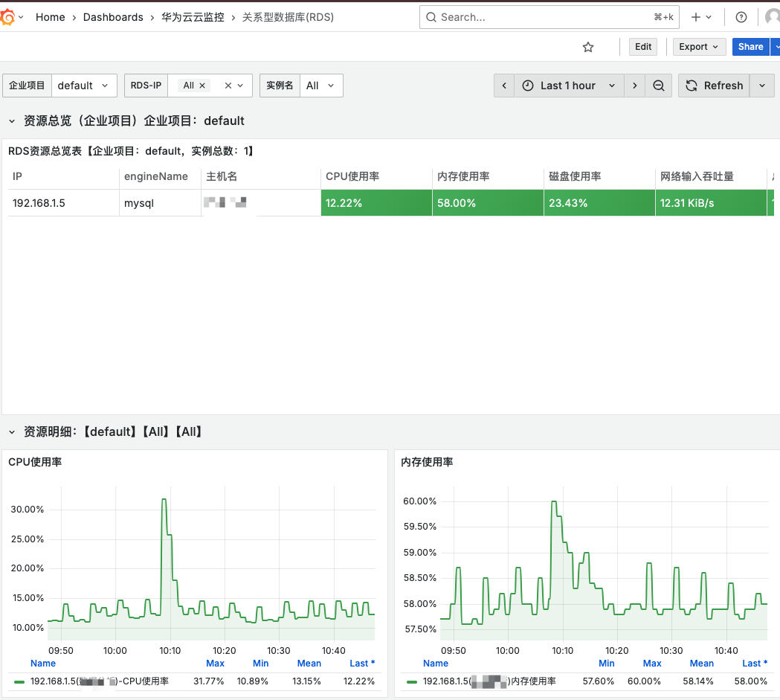Go to Dashboards in the breadcrumb
Screen dimensions: 780x700
[x=113, y=17]
